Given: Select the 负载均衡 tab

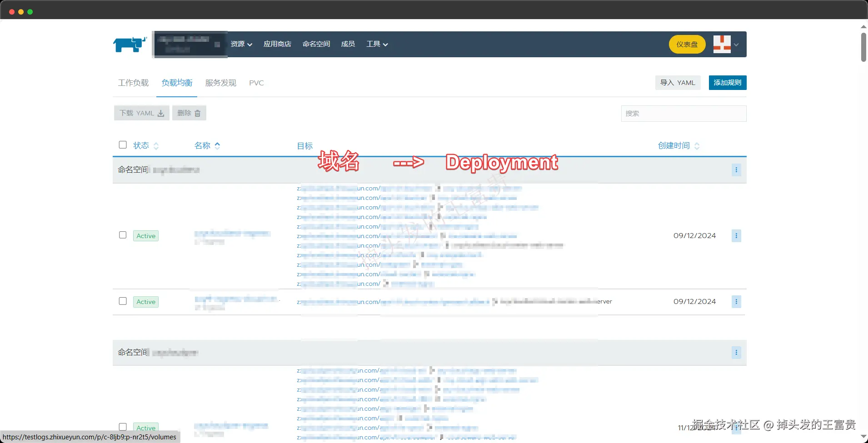Looking at the screenshot, I should [177, 83].
